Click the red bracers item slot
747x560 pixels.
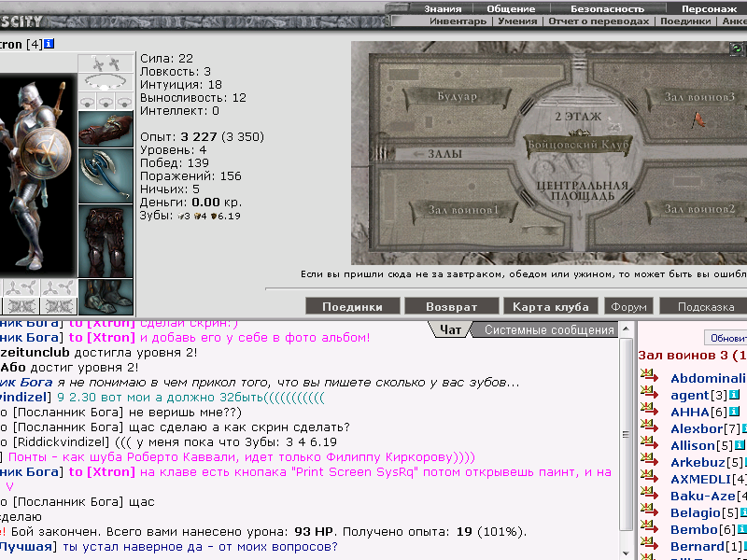click(x=106, y=129)
